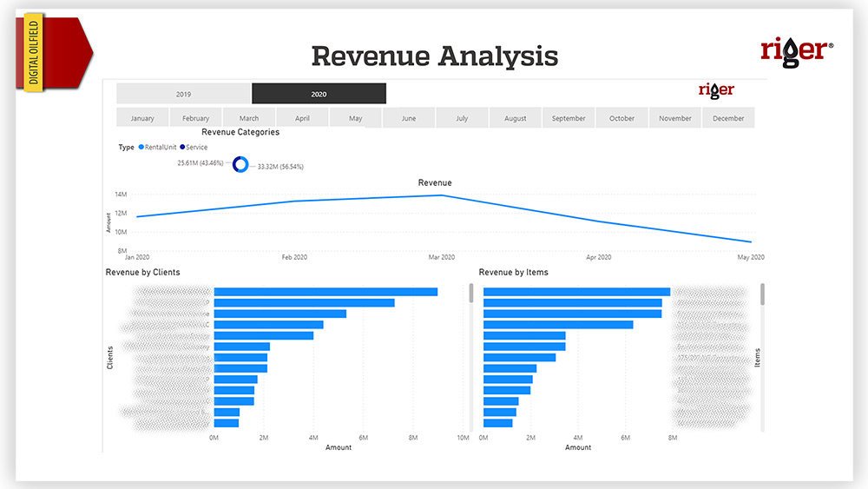Select the 2020 year tab
Image resolution: width=868 pixels, height=489 pixels.
tap(319, 94)
